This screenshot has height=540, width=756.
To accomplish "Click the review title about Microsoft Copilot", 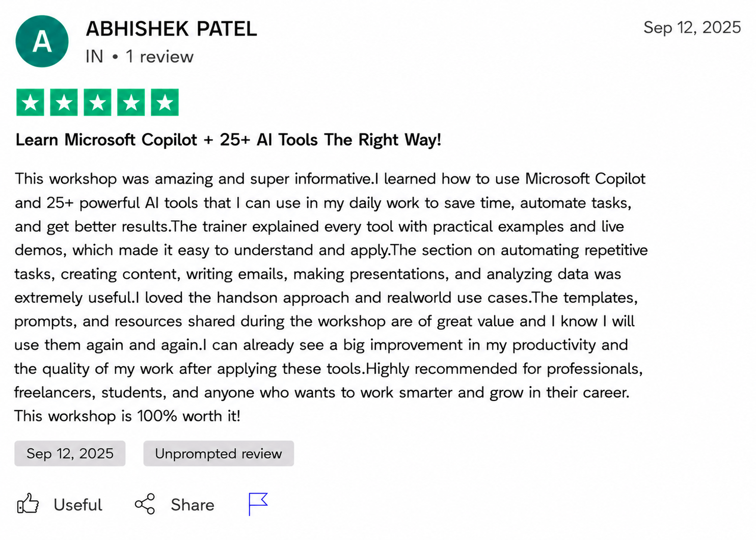I will (x=228, y=140).
